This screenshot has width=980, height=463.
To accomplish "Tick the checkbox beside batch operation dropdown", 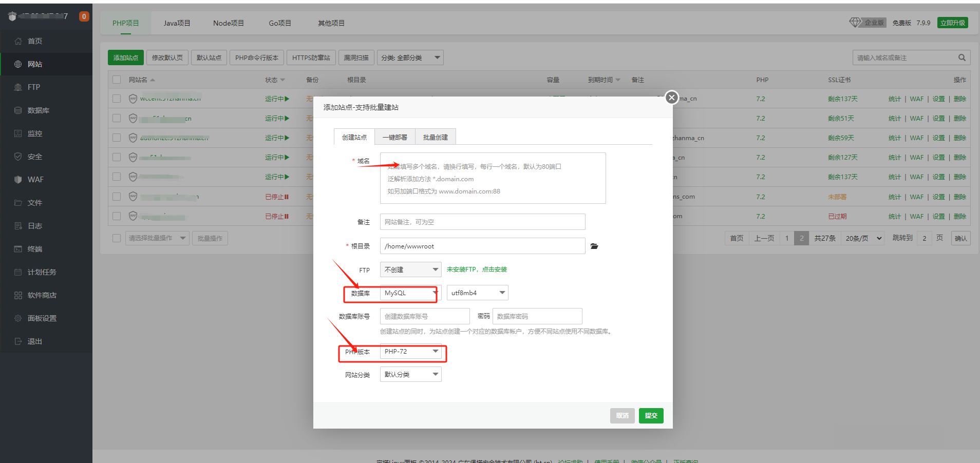I will pyautogui.click(x=117, y=238).
